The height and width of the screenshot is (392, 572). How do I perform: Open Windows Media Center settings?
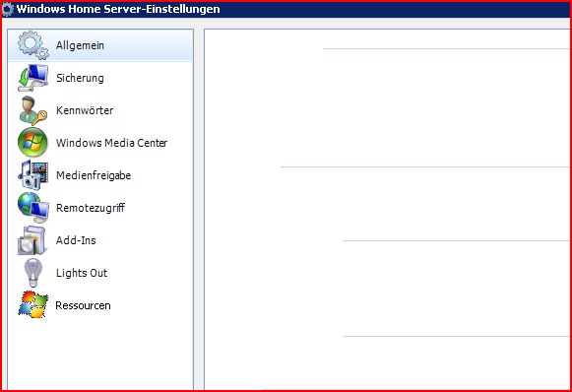point(100,143)
